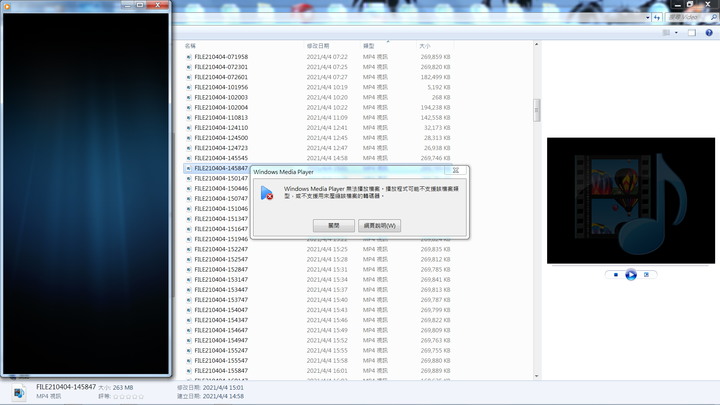Screen dimensions: 720x405
Task: Click the search magnifier icon
Action: click(x=714, y=17)
